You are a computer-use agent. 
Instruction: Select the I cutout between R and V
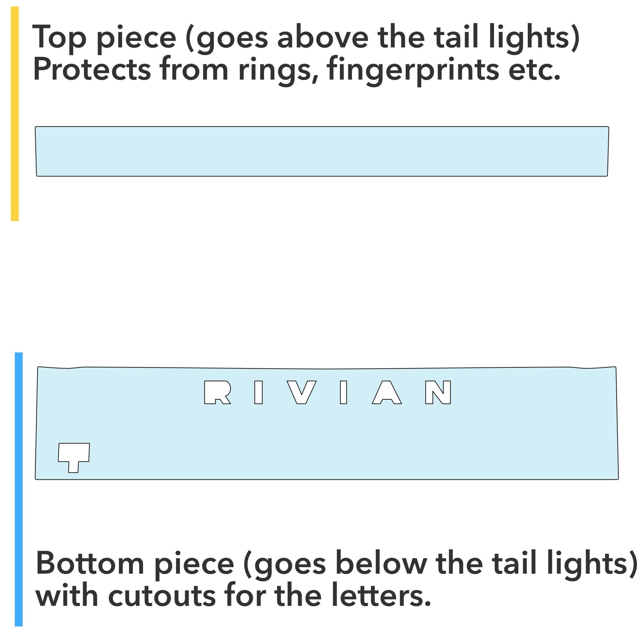coord(258,392)
